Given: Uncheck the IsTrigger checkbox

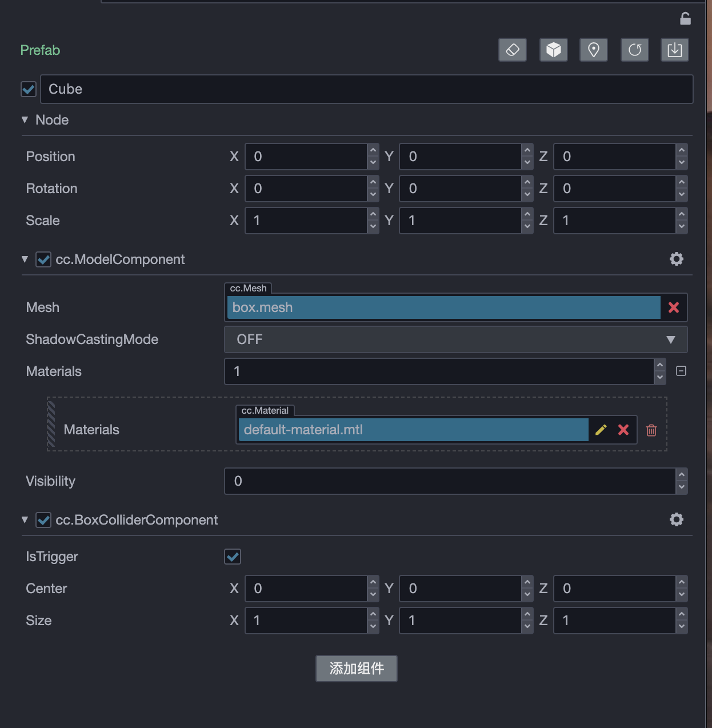Looking at the screenshot, I should pyautogui.click(x=233, y=557).
